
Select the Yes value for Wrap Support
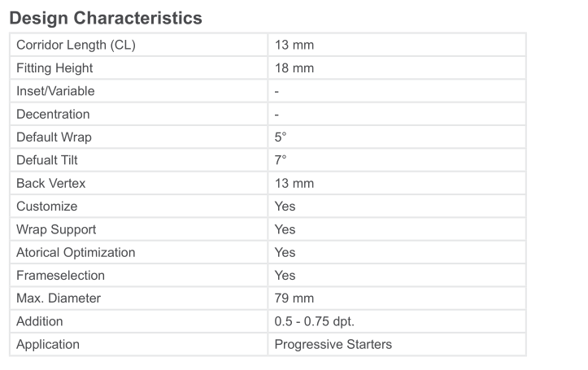tap(285, 229)
